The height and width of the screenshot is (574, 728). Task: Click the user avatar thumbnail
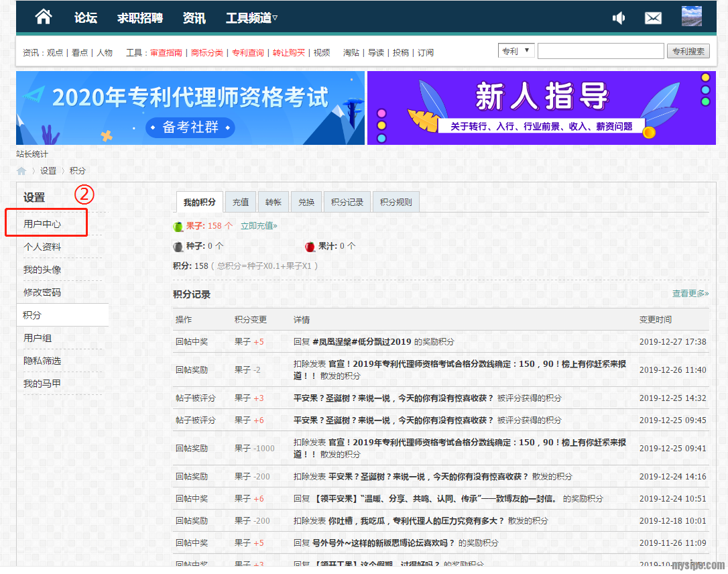click(691, 17)
